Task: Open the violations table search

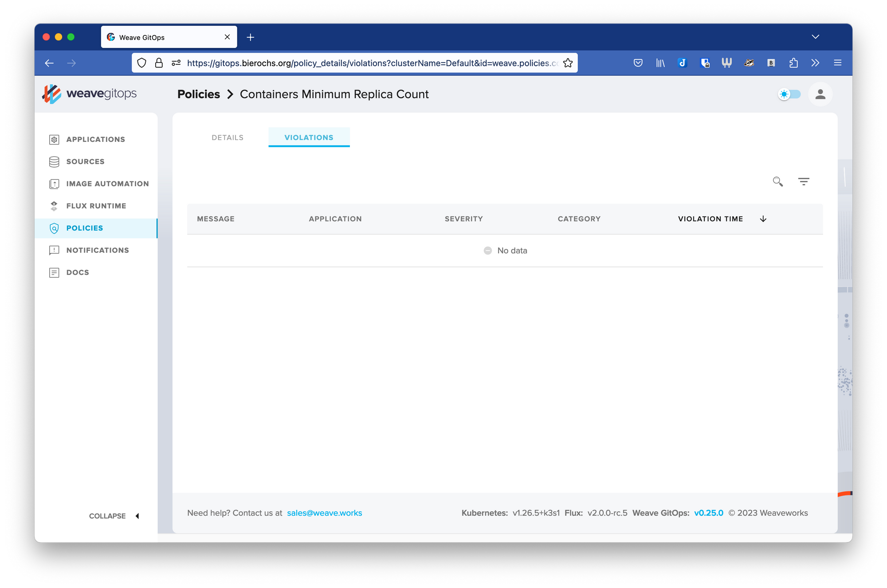Action: click(777, 181)
